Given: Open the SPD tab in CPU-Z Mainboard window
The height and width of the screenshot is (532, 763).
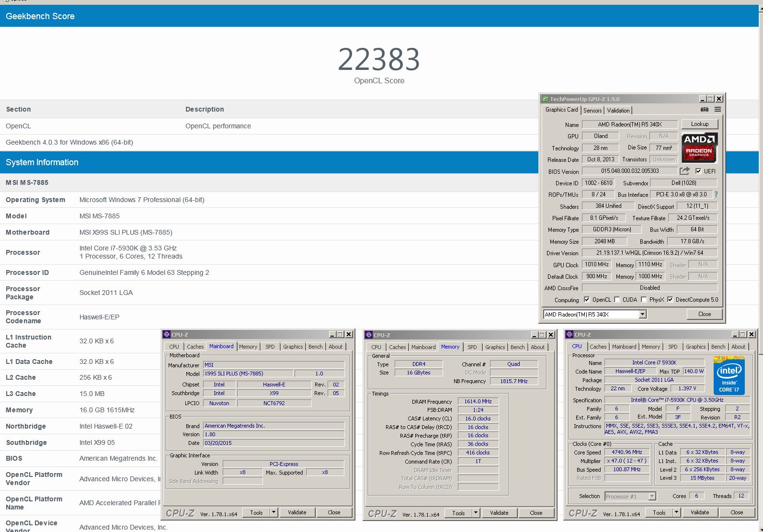Looking at the screenshot, I should tap(270, 347).
